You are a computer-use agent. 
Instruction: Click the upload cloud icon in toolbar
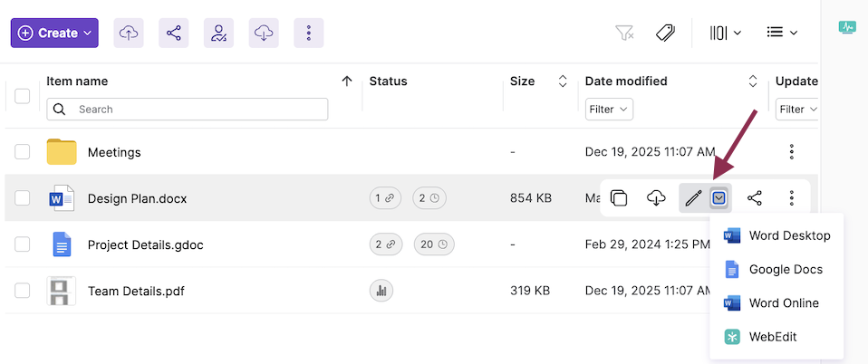[x=129, y=34]
